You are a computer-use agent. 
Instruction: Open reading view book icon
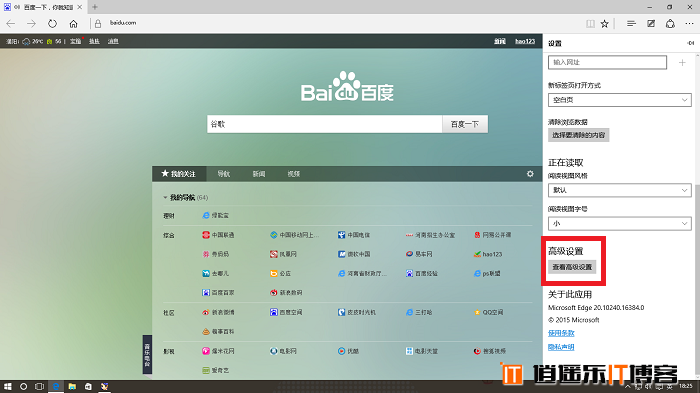pyautogui.click(x=590, y=24)
